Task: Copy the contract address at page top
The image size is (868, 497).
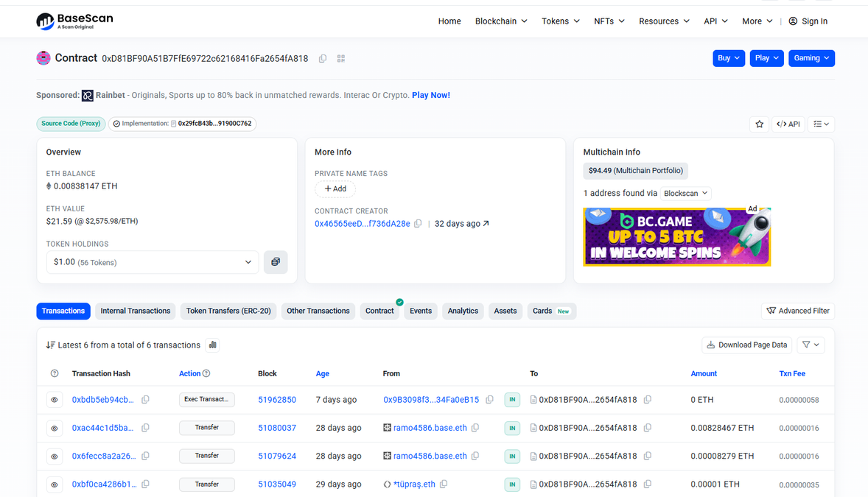Action: (322, 59)
